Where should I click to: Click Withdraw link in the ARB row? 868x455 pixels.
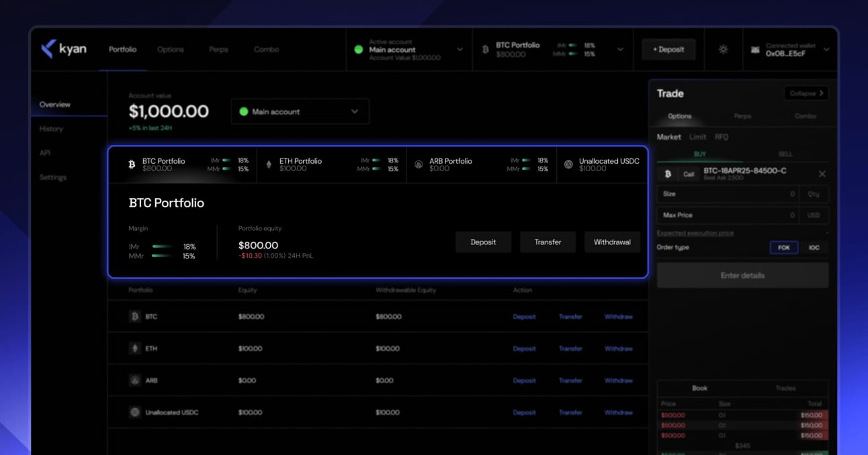pyautogui.click(x=619, y=381)
